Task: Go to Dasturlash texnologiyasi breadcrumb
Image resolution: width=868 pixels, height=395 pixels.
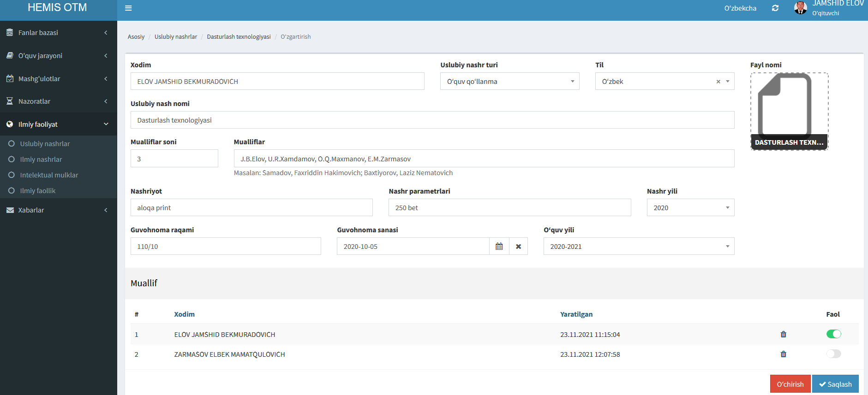Action: coord(239,37)
